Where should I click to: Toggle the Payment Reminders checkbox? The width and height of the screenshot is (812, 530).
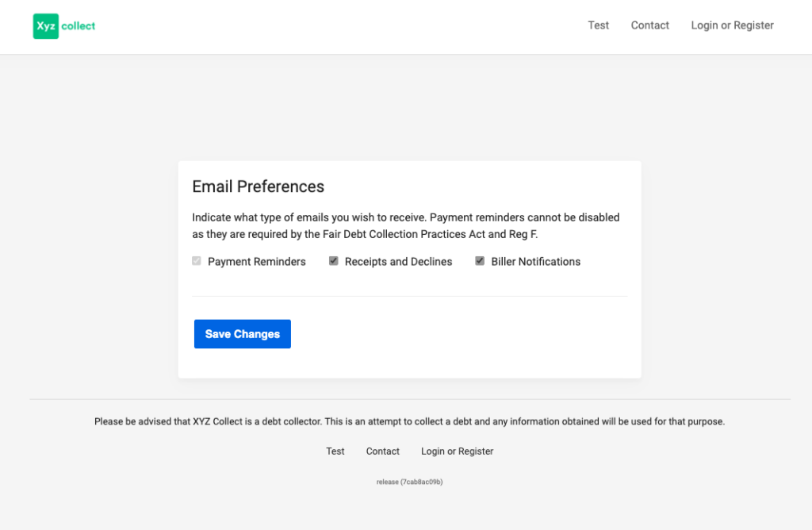[x=197, y=260]
